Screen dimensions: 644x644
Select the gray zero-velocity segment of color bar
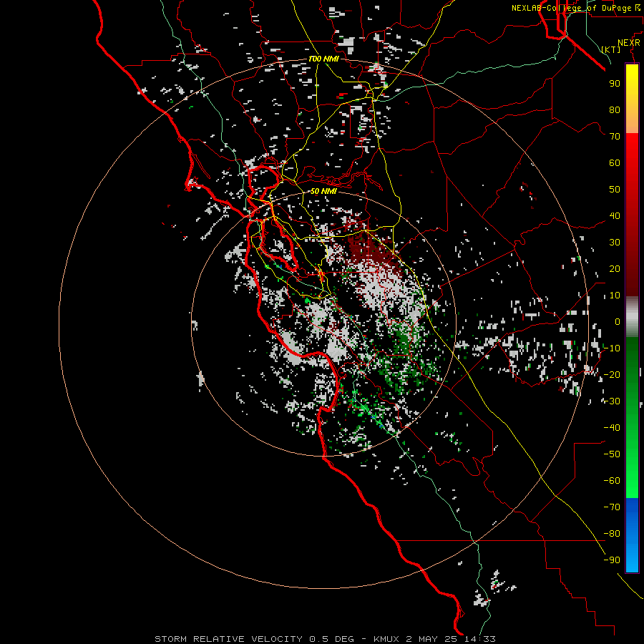tap(632, 317)
